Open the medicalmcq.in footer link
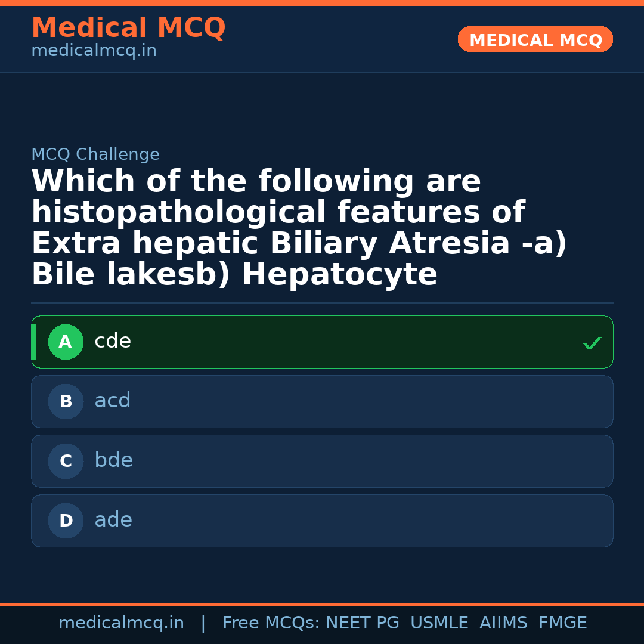644x644 pixels. (122, 622)
